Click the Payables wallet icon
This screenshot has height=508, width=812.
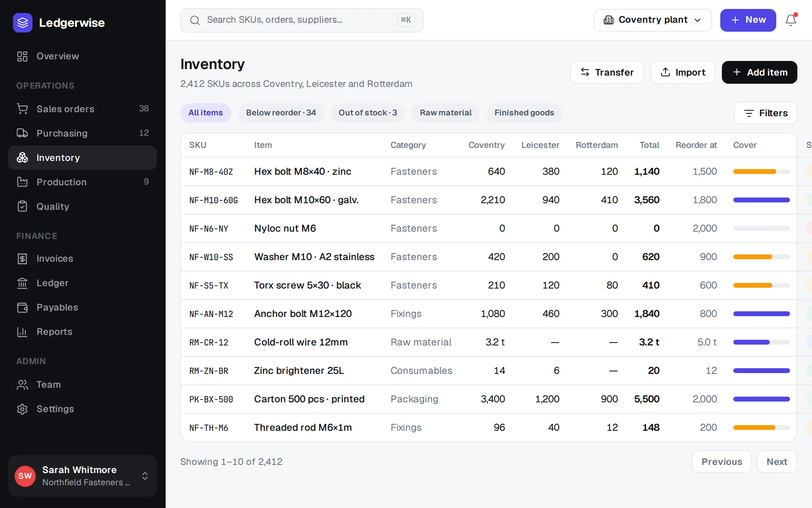pyautogui.click(x=22, y=307)
